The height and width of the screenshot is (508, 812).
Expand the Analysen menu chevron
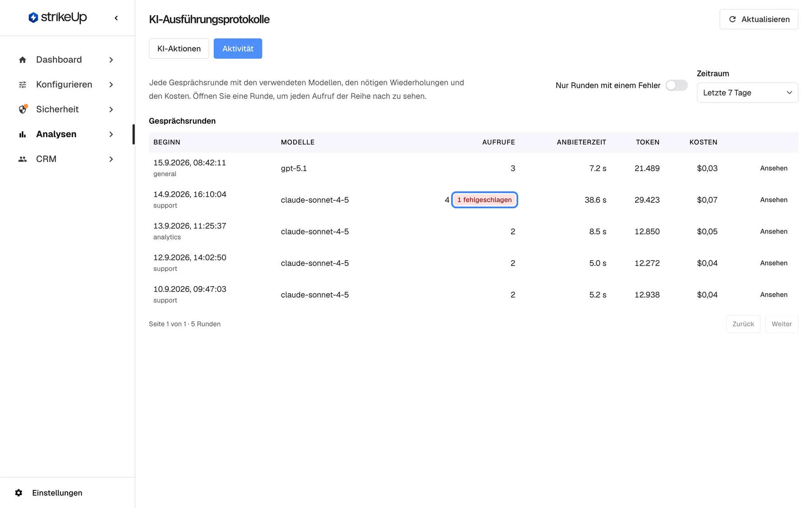click(x=111, y=134)
